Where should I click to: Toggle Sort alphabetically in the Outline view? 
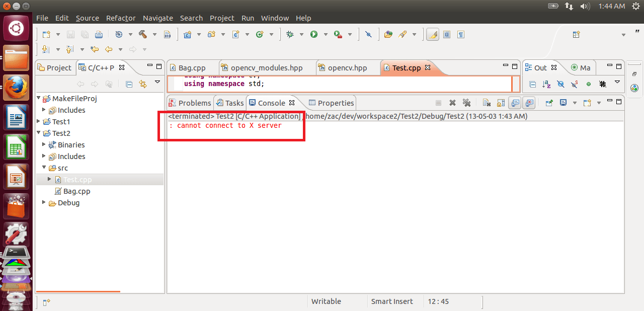click(x=546, y=84)
